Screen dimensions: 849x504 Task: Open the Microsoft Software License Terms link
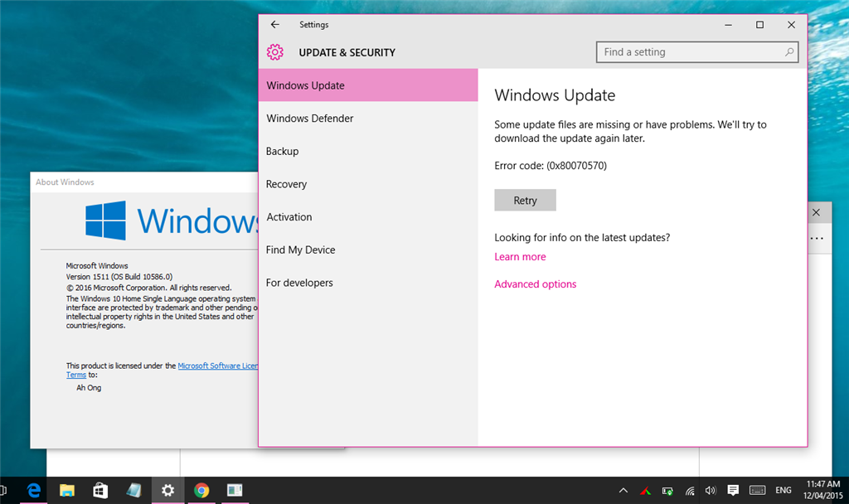pyautogui.click(x=218, y=366)
